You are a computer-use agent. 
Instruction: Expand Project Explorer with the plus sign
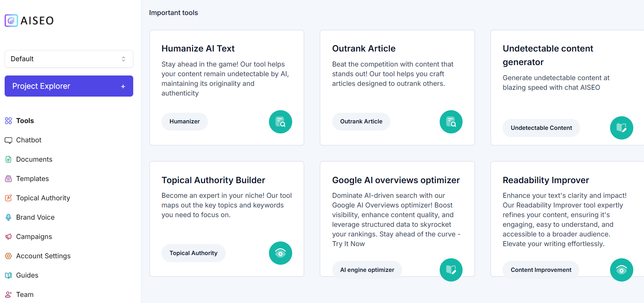coord(123,86)
